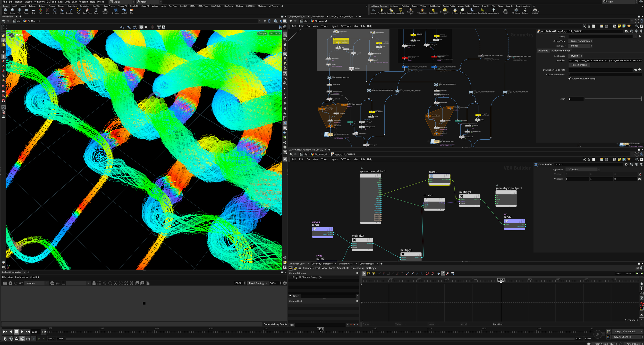
Task: Click the Sky Light shelf icon
Action: (x=455, y=11)
